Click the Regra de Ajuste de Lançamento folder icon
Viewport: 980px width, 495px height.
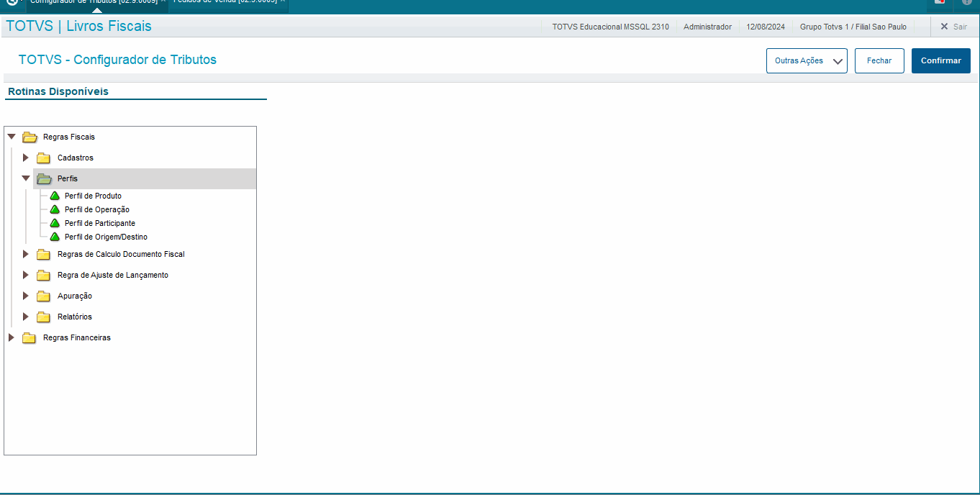point(44,275)
